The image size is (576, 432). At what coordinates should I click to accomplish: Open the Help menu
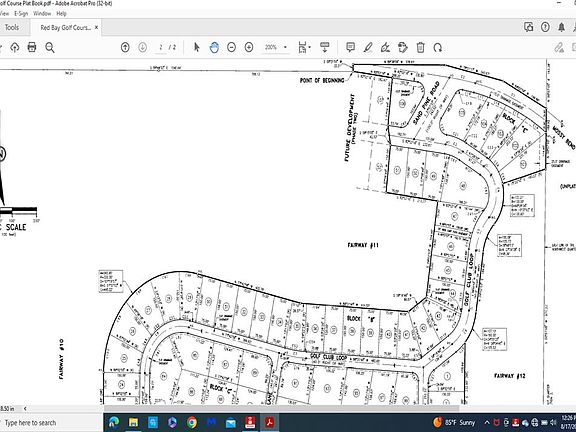[61, 14]
